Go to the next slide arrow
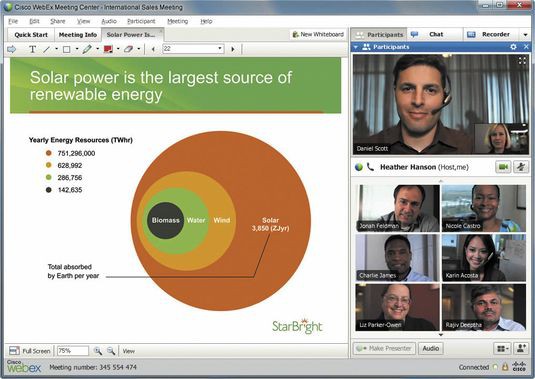The height and width of the screenshot is (379, 535). tap(233, 49)
